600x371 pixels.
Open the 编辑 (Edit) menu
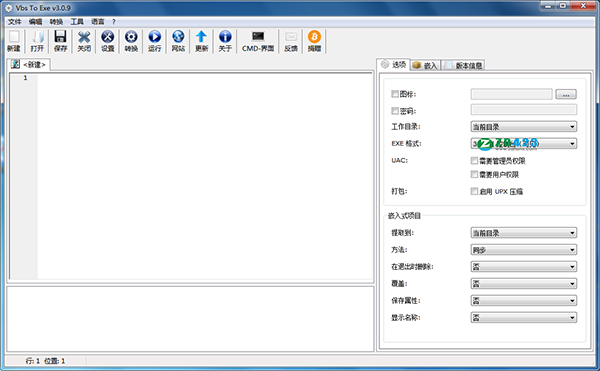(x=35, y=21)
